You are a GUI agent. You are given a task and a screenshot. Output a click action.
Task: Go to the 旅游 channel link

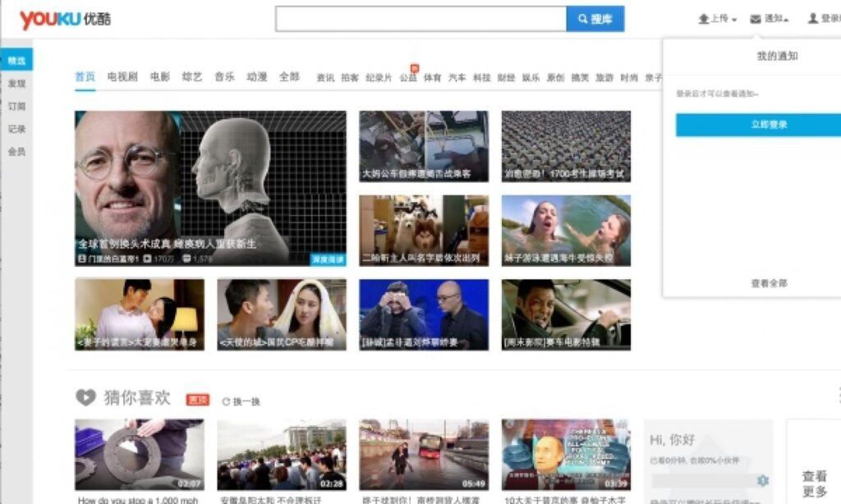[604, 78]
